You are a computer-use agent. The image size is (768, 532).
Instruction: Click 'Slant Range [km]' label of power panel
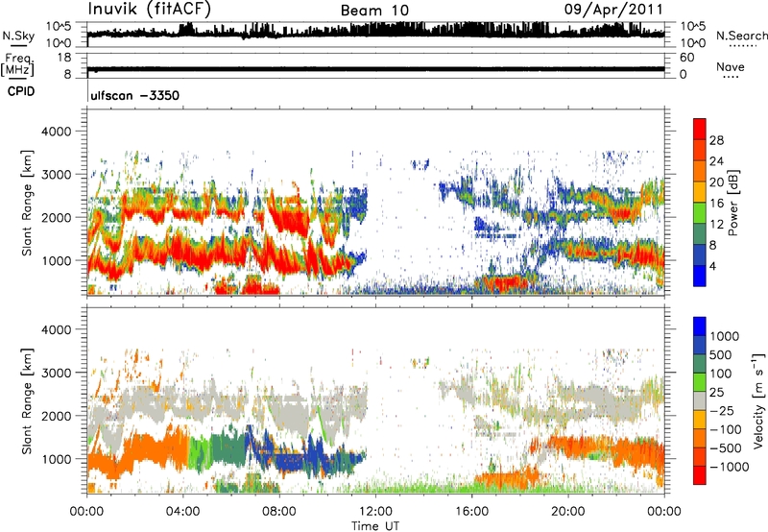[x=27, y=203]
